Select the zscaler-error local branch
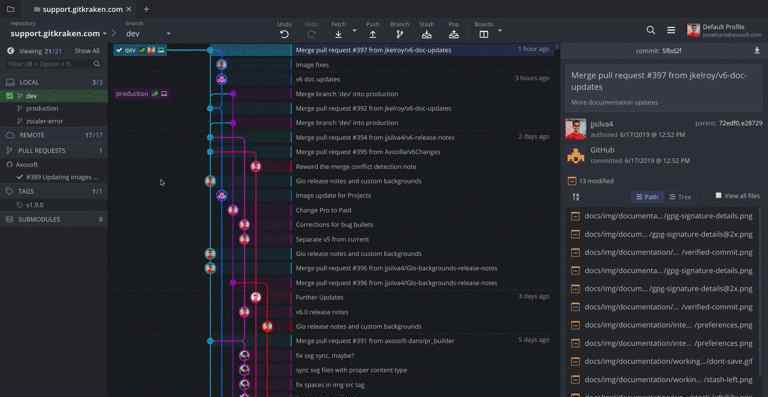The height and width of the screenshot is (397, 768). (x=54, y=121)
